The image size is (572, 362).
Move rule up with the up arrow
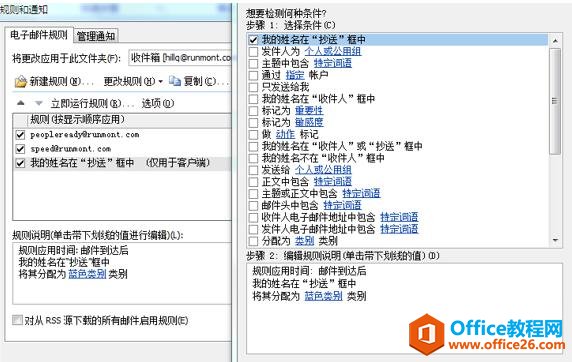click(x=21, y=103)
